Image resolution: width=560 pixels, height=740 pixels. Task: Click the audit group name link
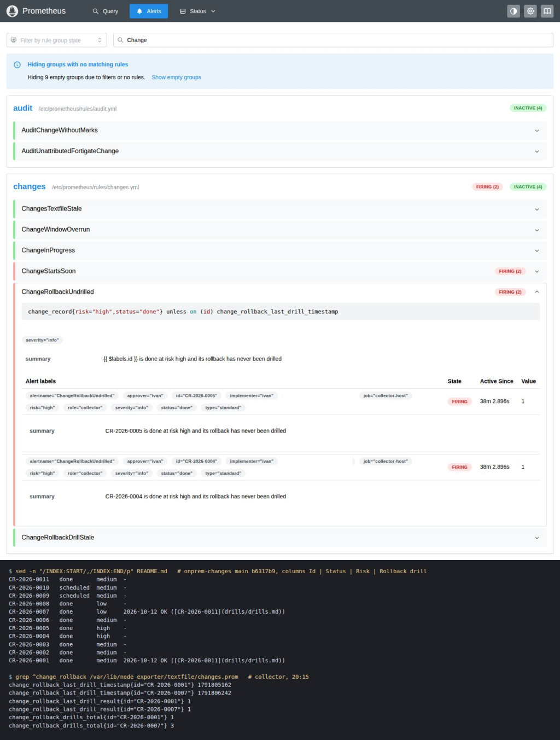(22, 108)
